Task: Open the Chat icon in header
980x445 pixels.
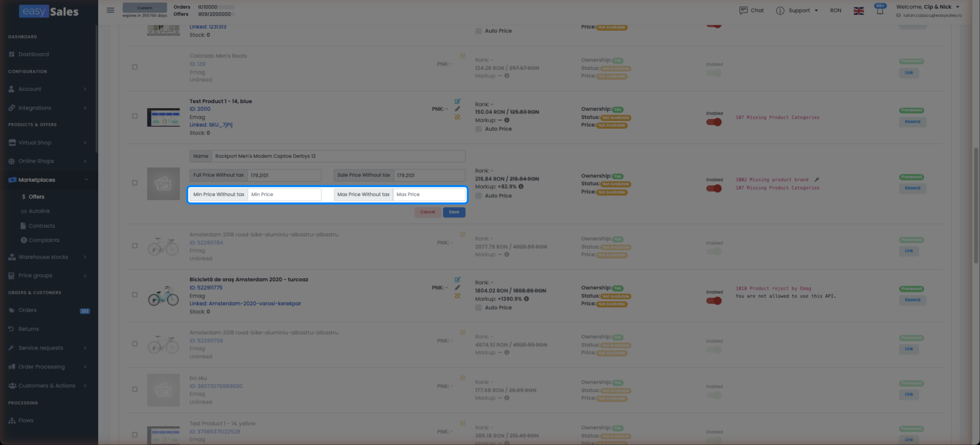Action: pyautogui.click(x=743, y=11)
